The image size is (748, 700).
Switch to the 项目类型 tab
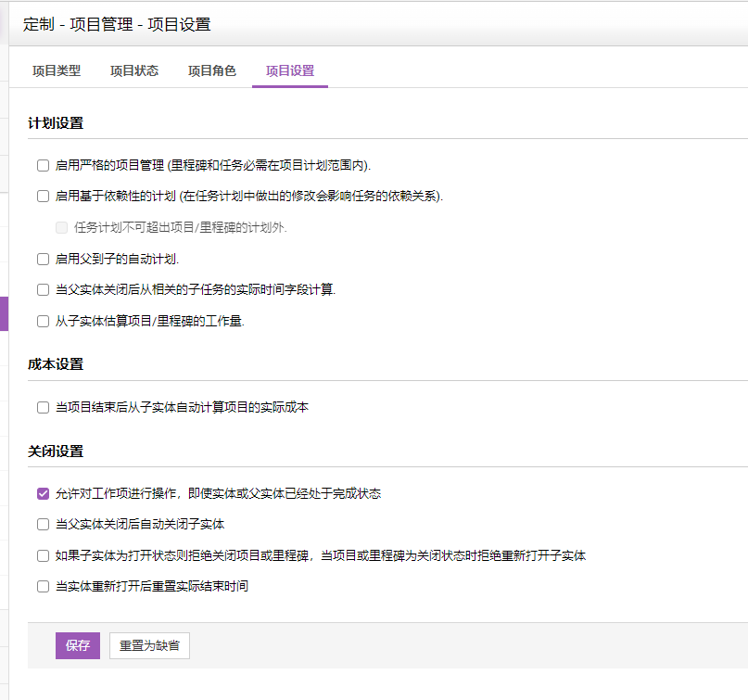[57, 70]
